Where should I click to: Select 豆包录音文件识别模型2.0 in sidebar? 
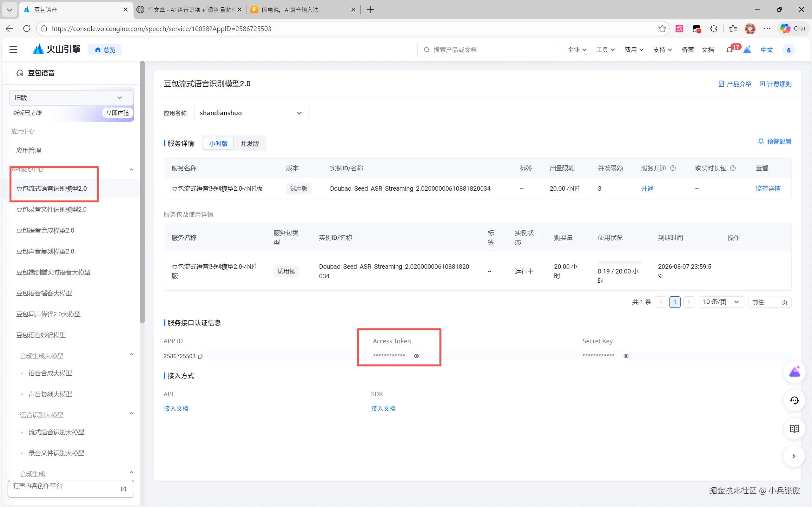(x=51, y=209)
